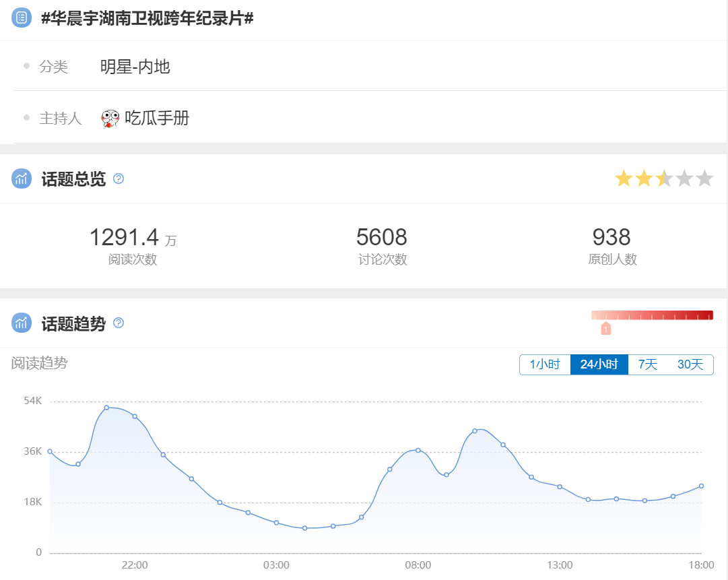Click the heat level marker labeled 1
Screen dimensions: 728x580
click(605, 328)
